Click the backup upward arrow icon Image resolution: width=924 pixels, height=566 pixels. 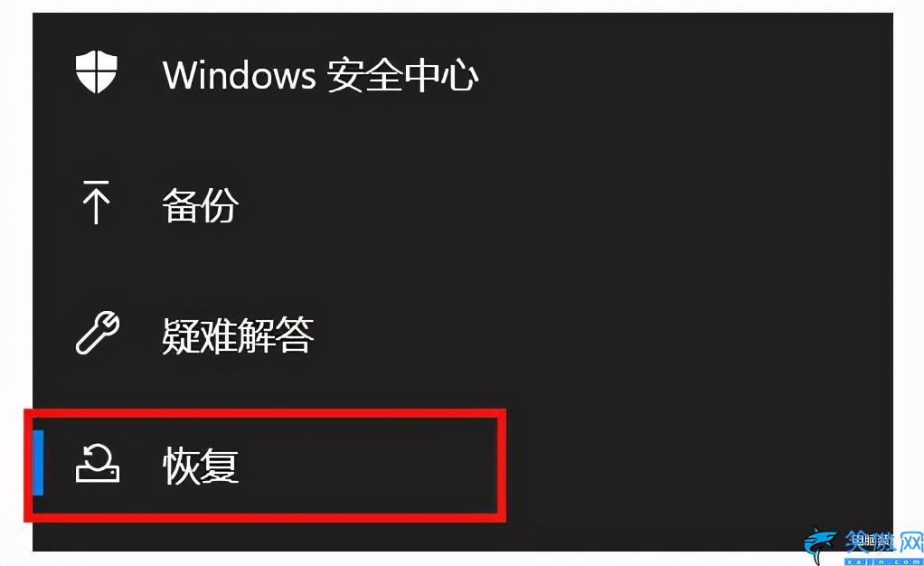[x=96, y=203]
